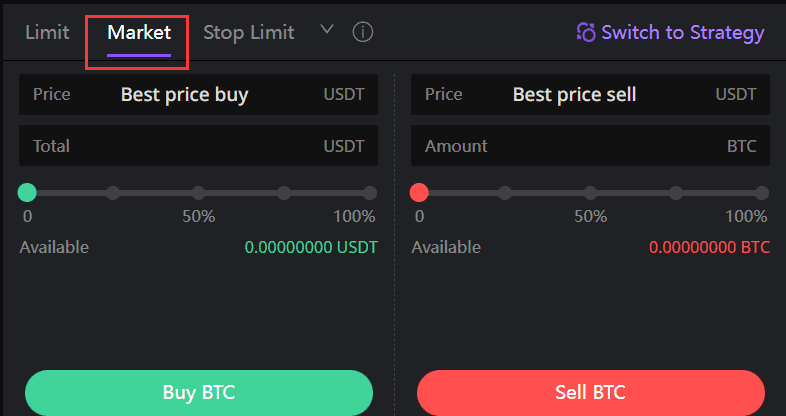Viewport: 786px width, 416px height.
Task: Set sell slider to 50% marker
Action: click(591, 193)
